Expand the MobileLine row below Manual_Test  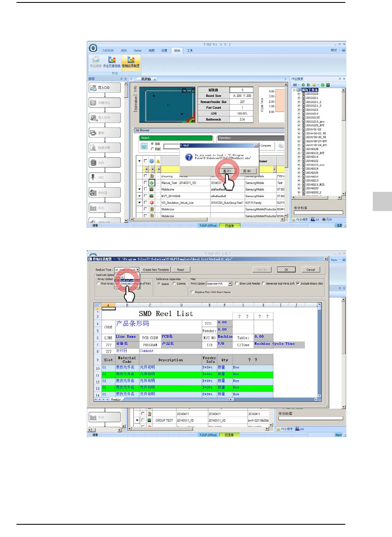(139, 189)
